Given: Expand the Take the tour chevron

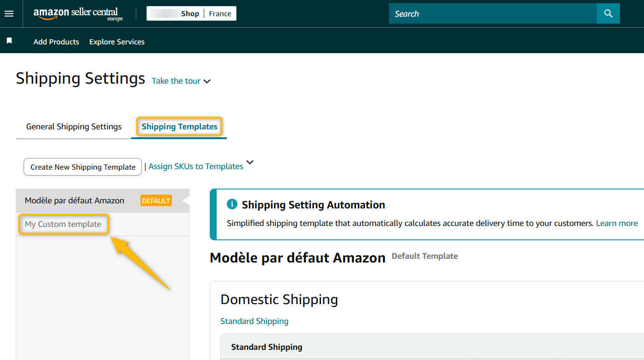Looking at the screenshot, I should [x=207, y=81].
